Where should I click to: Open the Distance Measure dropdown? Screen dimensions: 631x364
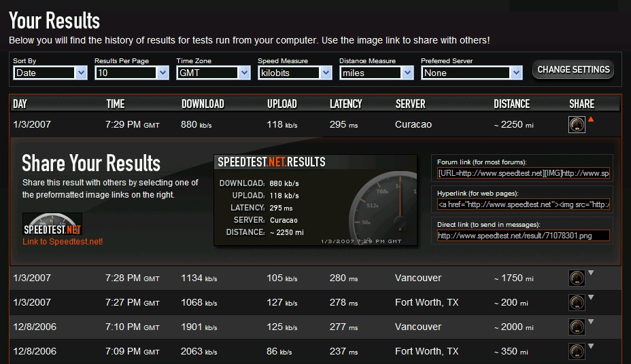click(x=376, y=73)
